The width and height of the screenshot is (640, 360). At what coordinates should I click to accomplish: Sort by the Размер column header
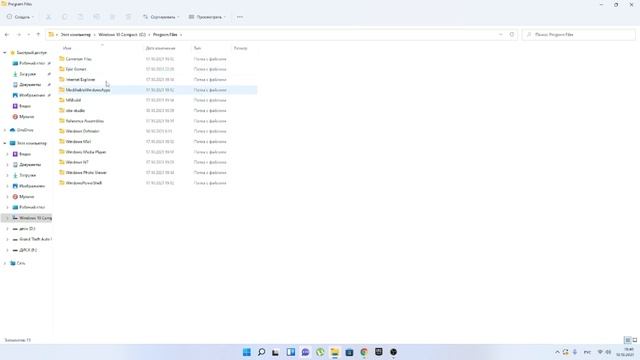tap(240, 48)
